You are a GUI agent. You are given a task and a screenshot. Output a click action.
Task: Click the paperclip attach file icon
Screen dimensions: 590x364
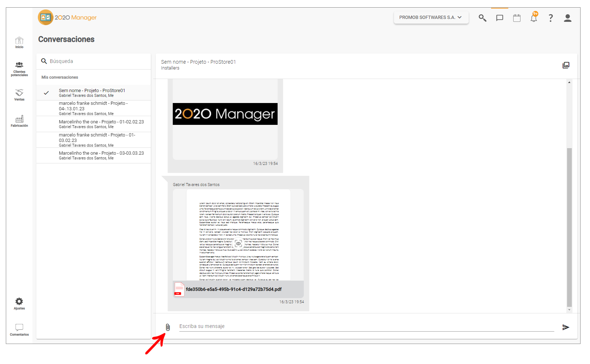pyautogui.click(x=168, y=327)
